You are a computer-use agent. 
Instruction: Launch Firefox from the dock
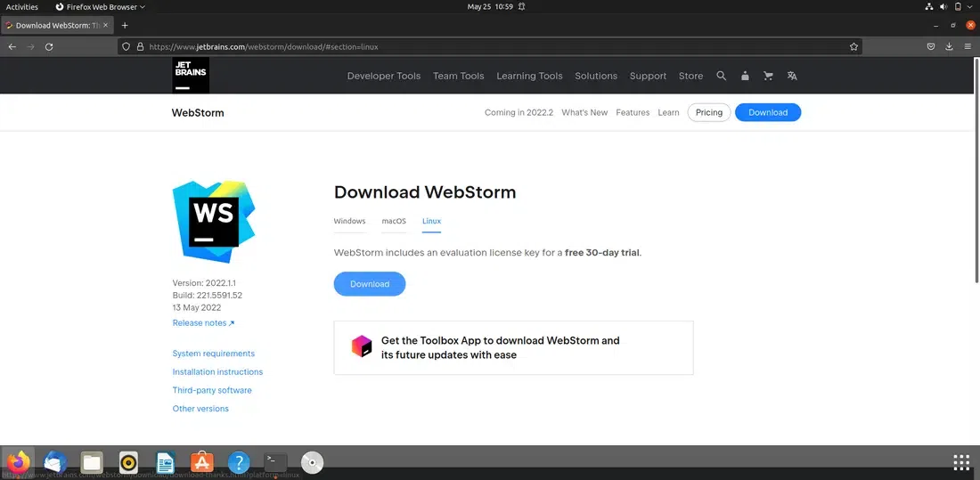coord(18,462)
